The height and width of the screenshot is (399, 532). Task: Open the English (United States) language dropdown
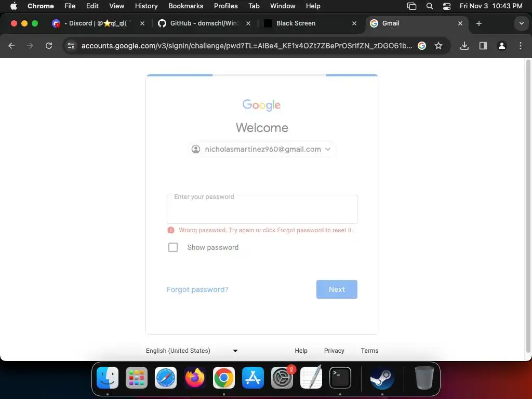[192, 351]
